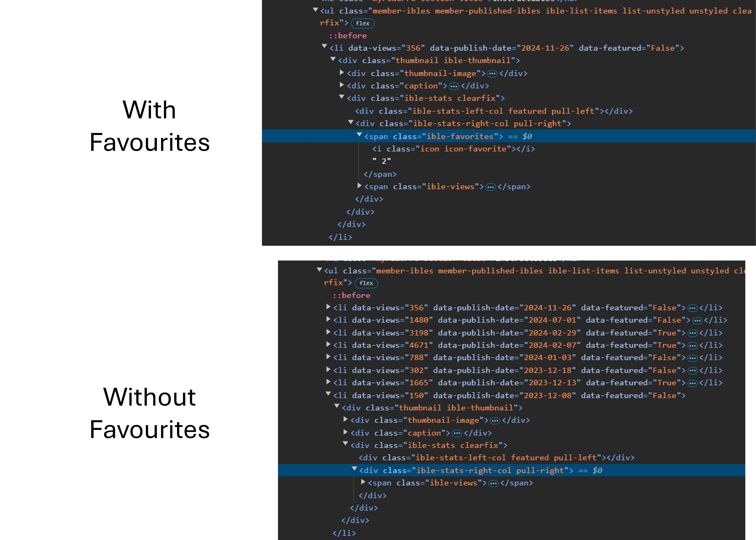
Task: Expand ellipsis of ible-views span in Without Favourites panel
Action: coord(494,483)
